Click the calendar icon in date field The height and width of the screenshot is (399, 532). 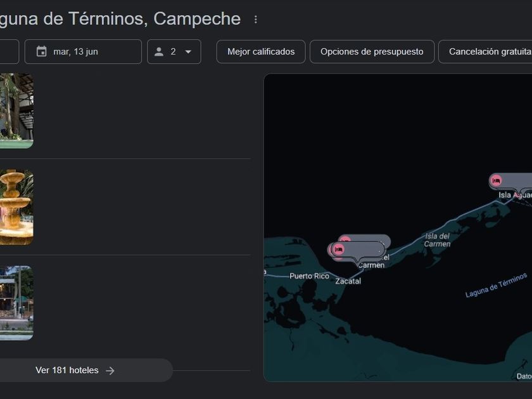tap(42, 51)
